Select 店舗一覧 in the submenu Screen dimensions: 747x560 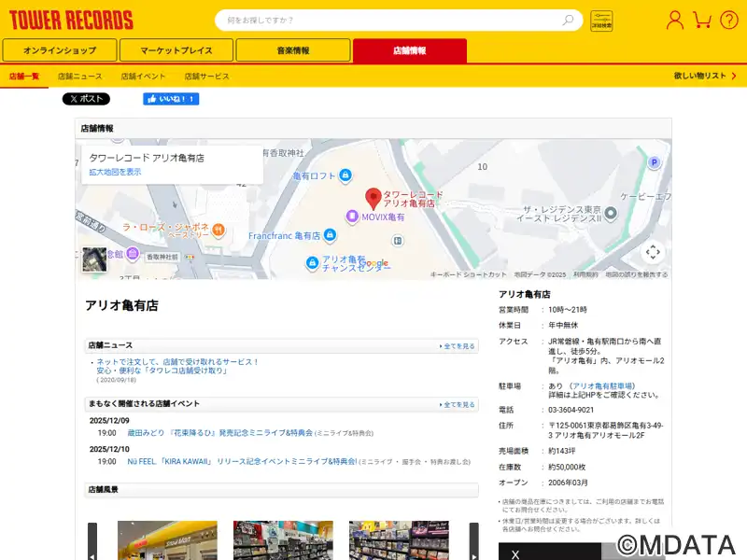pos(24,77)
